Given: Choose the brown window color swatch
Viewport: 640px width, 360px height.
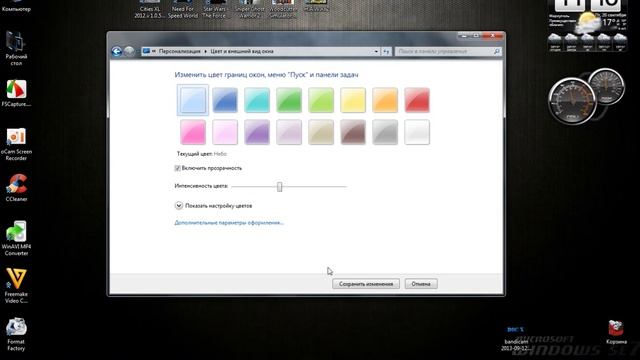Looking at the screenshot, I should tap(353, 132).
